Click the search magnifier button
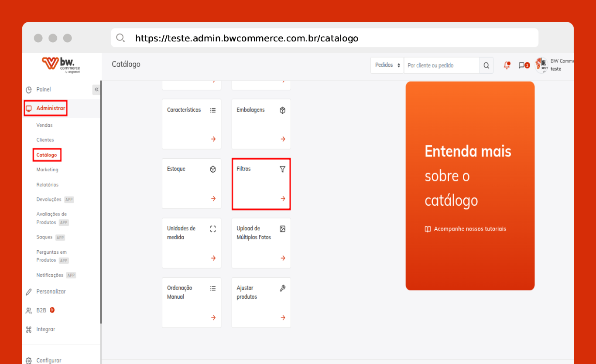596x364 pixels. pos(486,65)
